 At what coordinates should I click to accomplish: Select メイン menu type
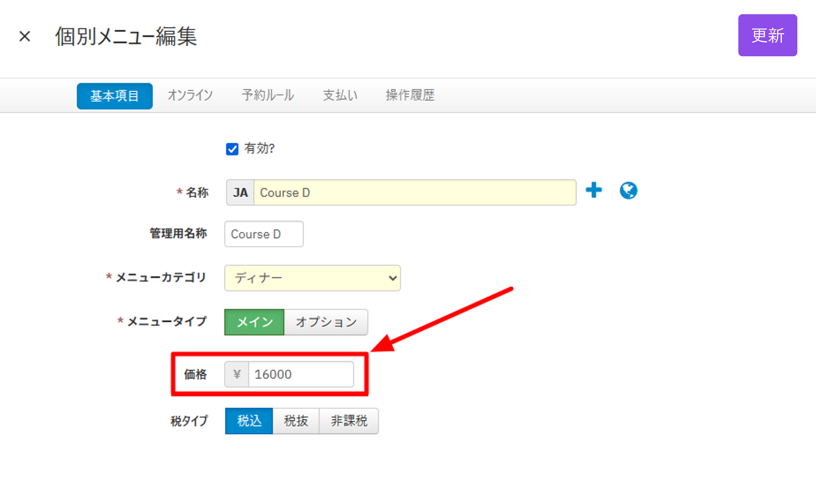click(x=254, y=322)
